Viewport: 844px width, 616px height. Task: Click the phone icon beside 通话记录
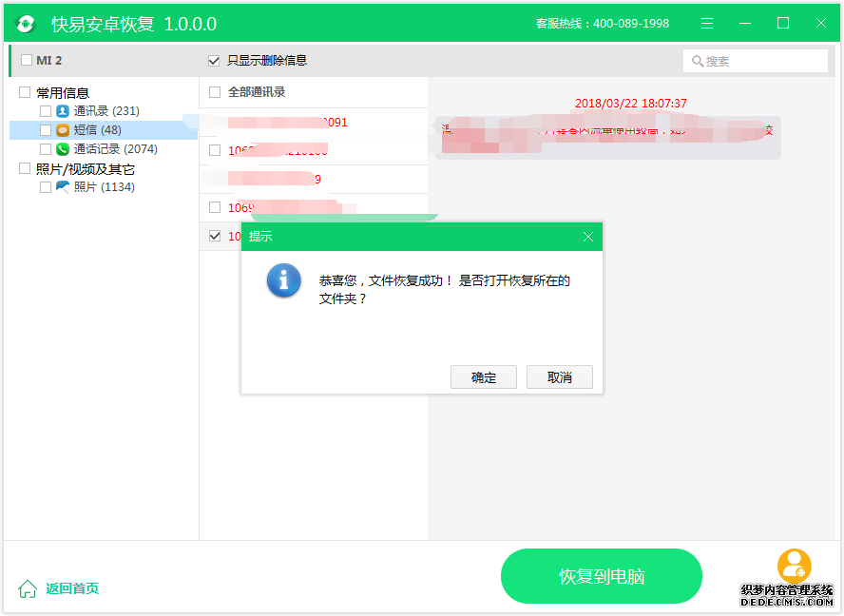click(63, 148)
